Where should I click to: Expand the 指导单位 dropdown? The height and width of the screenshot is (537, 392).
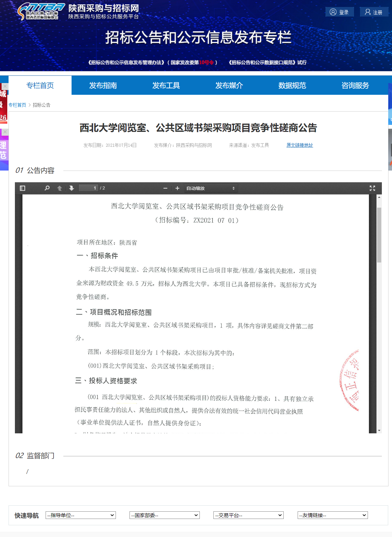click(81, 515)
